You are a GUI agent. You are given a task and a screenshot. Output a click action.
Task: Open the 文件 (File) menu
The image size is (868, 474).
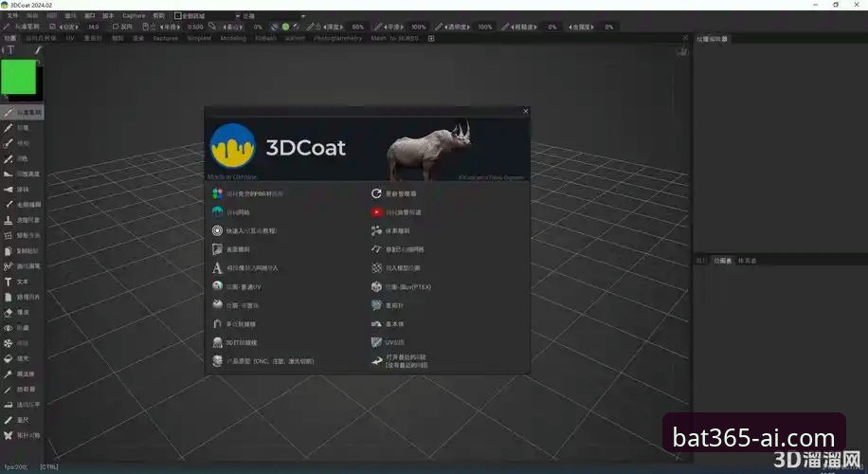point(12,16)
